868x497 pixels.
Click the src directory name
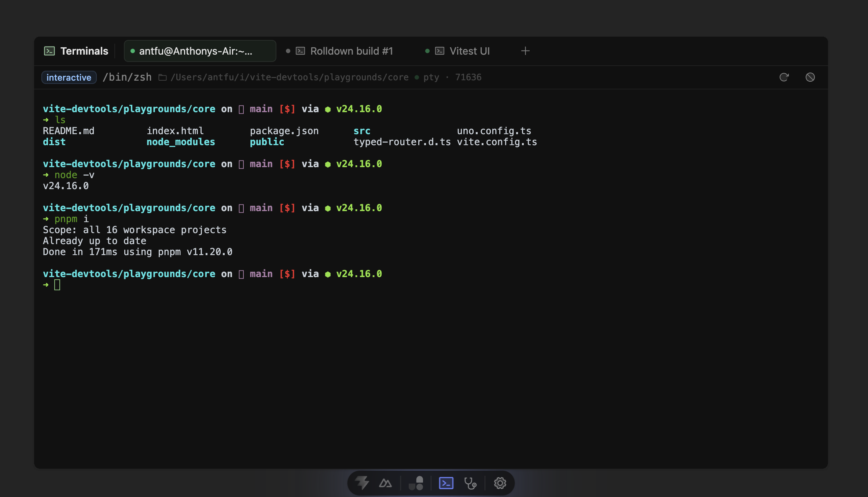[x=362, y=131]
